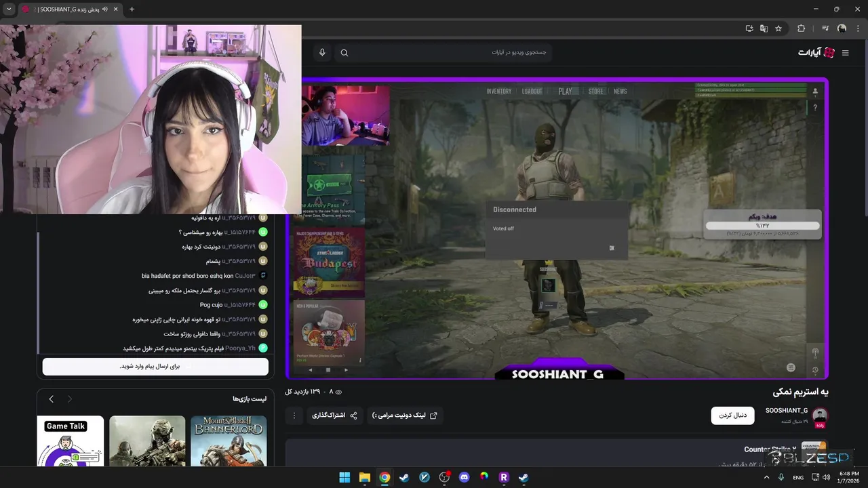Click the magnifier search icon
This screenshot has height=488, width=868.
pyautogui.click(x=344, y=53)
